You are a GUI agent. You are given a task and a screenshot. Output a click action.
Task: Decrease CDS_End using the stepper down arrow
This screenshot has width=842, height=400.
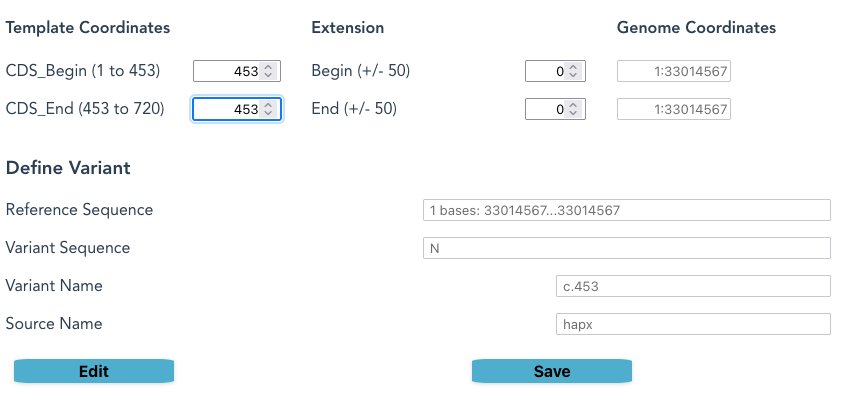[x=268, y=113]
